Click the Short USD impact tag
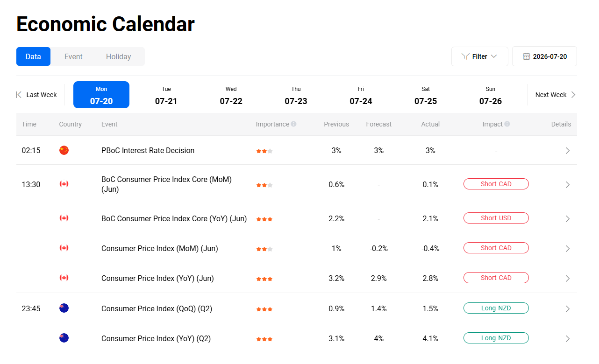The height and width of the screenshot is (364, 599). (x=496, y=218)
